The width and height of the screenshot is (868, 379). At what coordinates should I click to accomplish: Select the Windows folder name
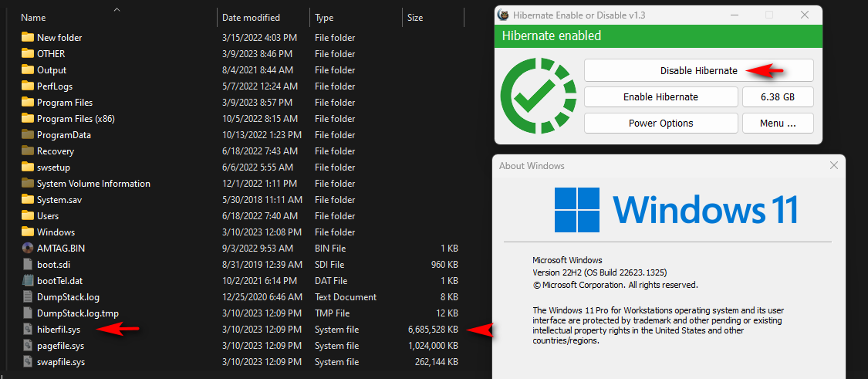point(56,232)
